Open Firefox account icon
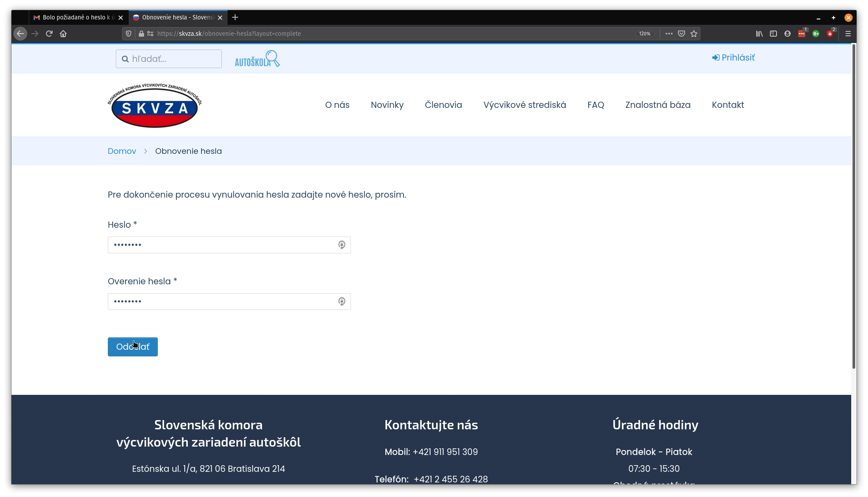Image resolution: width=868 pixels, height=497 pixels. pyautogui.click(x=788, y=34)
